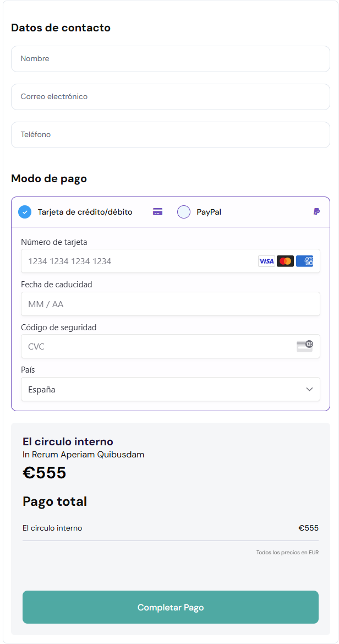339x644 pixels.
Task: Click into the Correo electrónico field
Action: (x=171, y=97)
